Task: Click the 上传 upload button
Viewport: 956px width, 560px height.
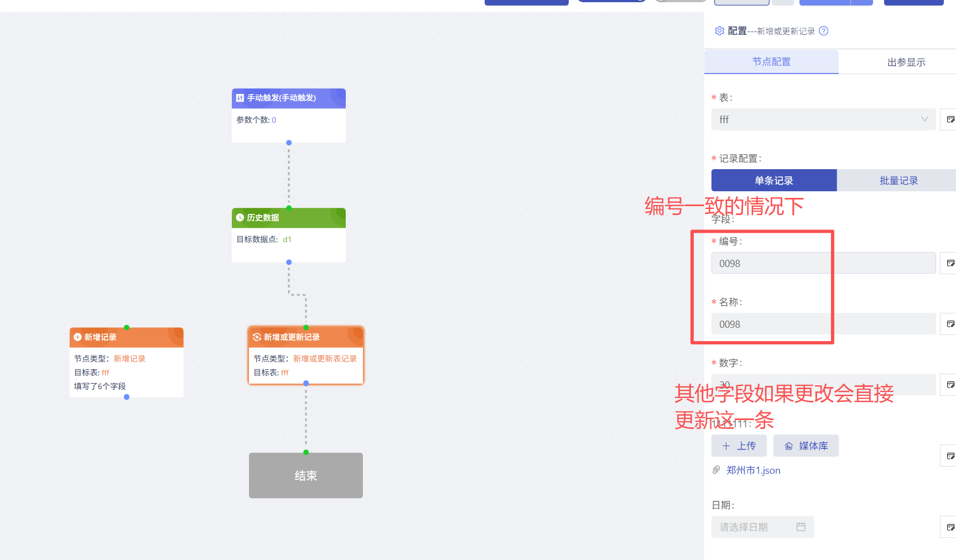Action: click(x=739, y=446)
